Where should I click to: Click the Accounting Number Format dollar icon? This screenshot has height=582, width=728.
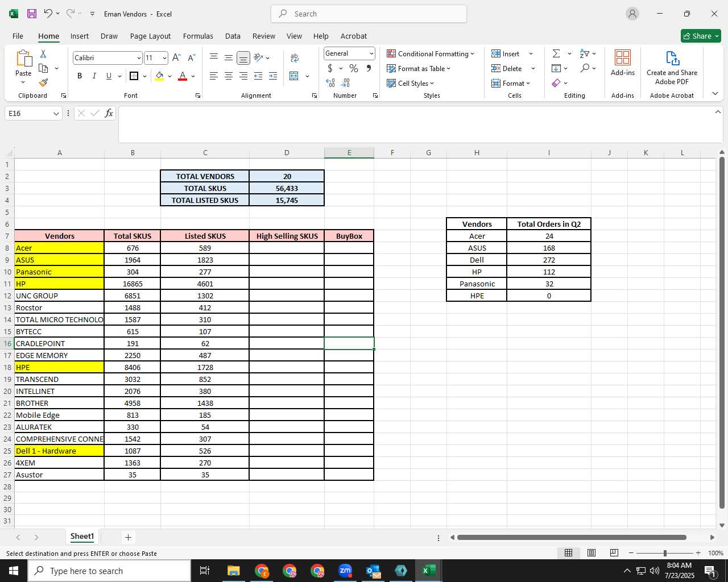pos(330,68)
